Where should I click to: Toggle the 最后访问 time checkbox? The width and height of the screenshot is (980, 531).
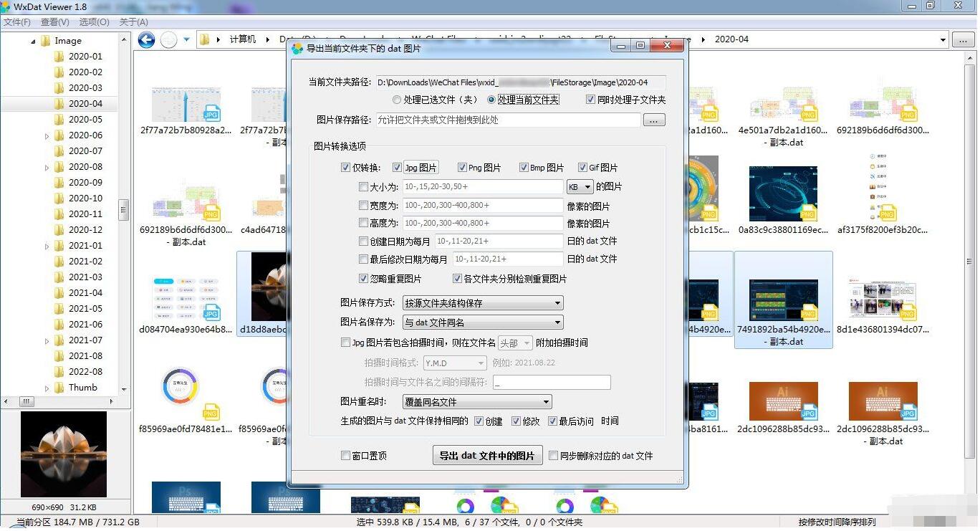(x=552, y=421)
